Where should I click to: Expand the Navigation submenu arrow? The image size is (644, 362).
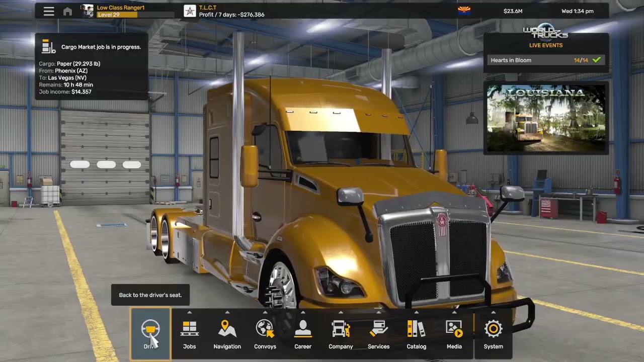(x=227, y=312)
